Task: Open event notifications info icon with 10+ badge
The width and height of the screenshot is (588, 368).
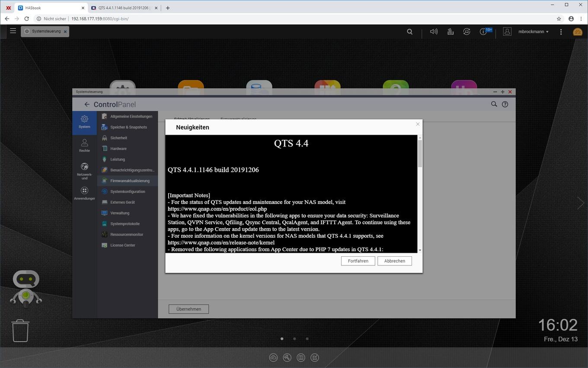Action: pyautogui.click(x=484, y=32)
